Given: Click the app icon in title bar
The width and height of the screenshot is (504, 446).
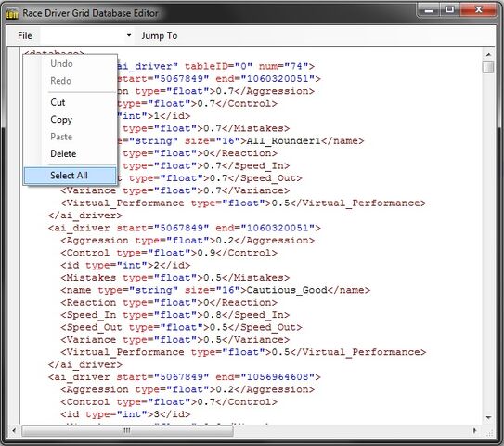Looking at the screenshot, I should pyautogui.click(x=12, y=14).
